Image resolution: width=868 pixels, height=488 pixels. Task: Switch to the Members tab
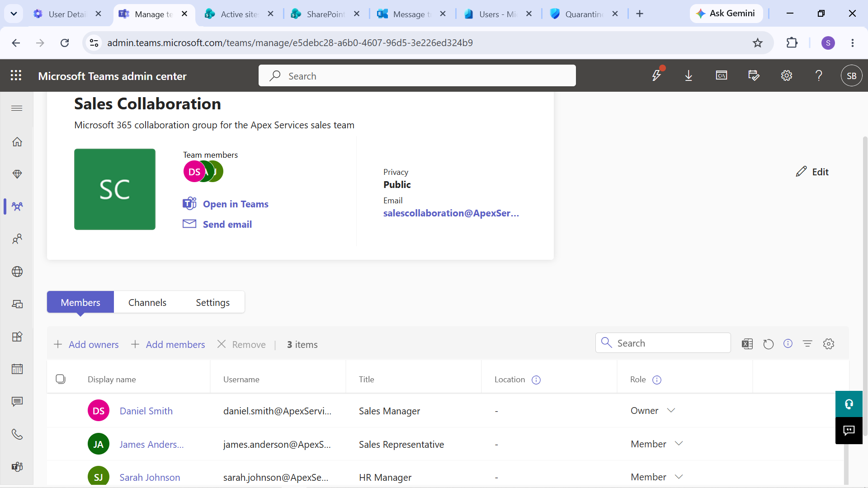(80, 302)
